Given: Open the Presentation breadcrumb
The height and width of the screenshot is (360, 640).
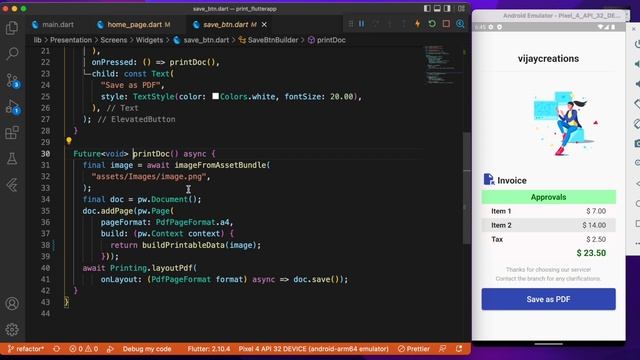Looking at the screenshot, I should [71, 40].
